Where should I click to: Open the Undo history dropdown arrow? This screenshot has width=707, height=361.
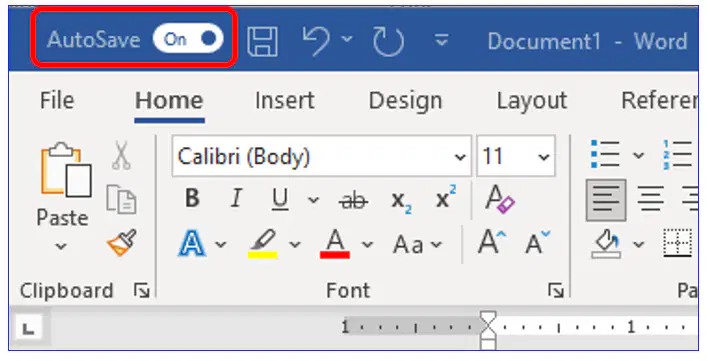coord(347,39)
